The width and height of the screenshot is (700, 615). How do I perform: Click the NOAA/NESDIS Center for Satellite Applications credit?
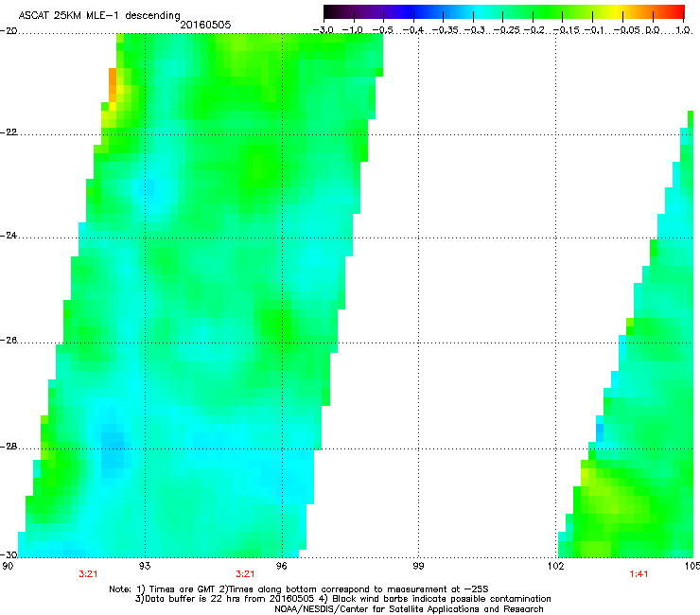[409, 608]
